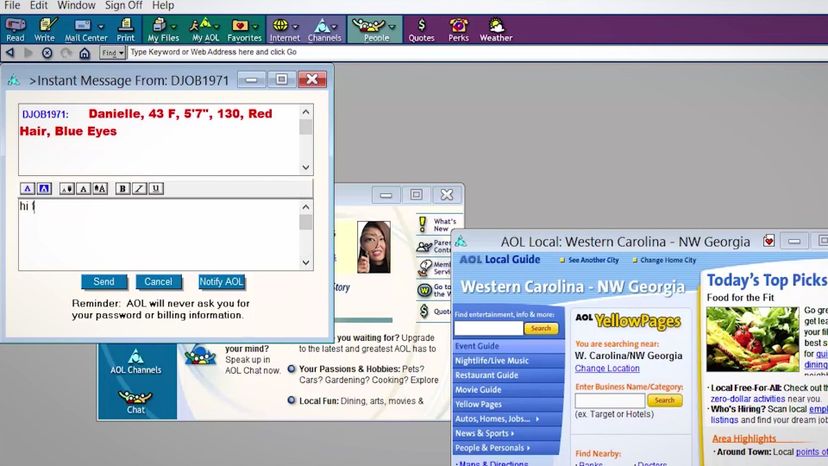
Task: Click reply box scrollbar up arrow
Action: click(x=306, y=207)
